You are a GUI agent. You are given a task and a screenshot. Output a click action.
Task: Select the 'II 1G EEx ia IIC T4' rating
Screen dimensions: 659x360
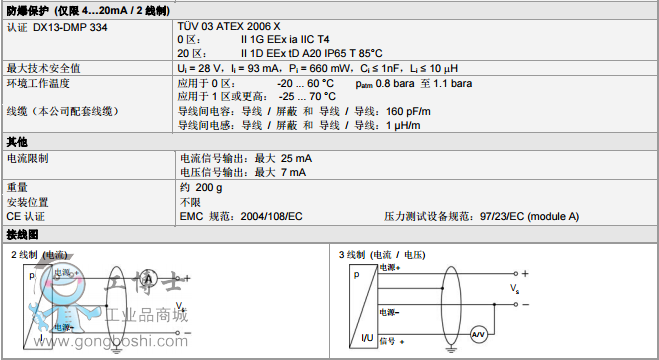pyautogui.click(x=285, y=40)
